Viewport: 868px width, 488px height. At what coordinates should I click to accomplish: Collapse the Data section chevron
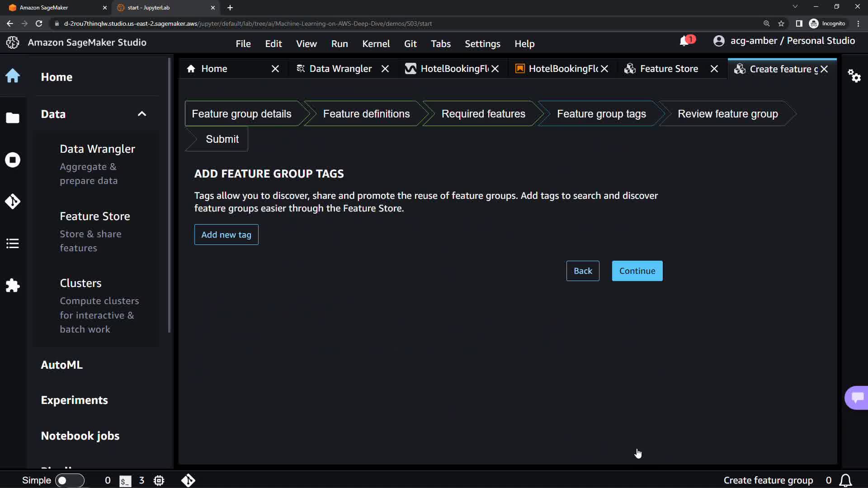pos(142,114)
